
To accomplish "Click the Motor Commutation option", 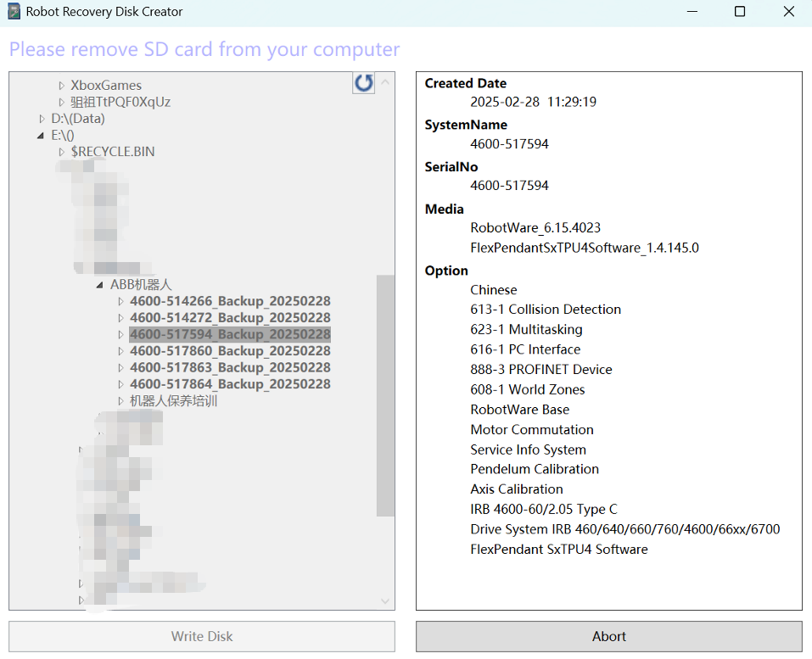I will (x=532, y=430).
